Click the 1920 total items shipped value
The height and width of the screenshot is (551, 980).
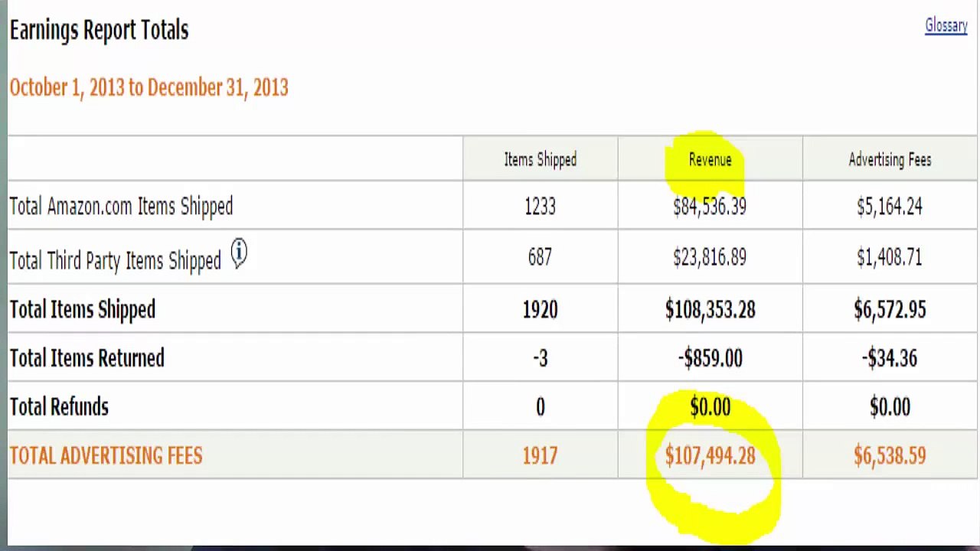(x=540, y=310)
